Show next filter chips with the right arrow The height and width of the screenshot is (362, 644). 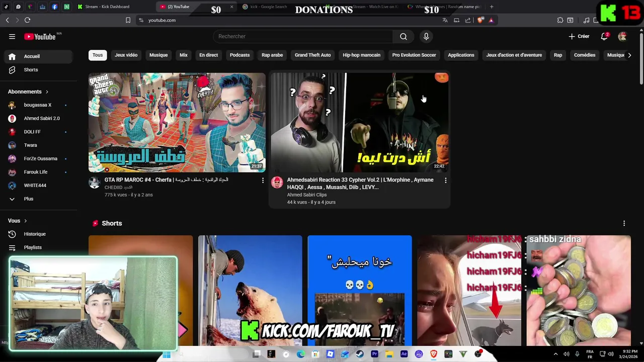point(629,55)
